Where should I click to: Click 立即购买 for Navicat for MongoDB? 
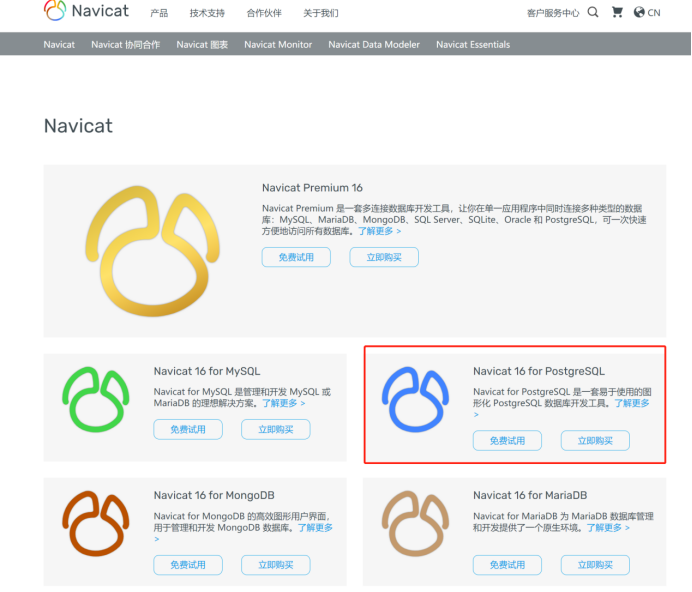point(276,565)
